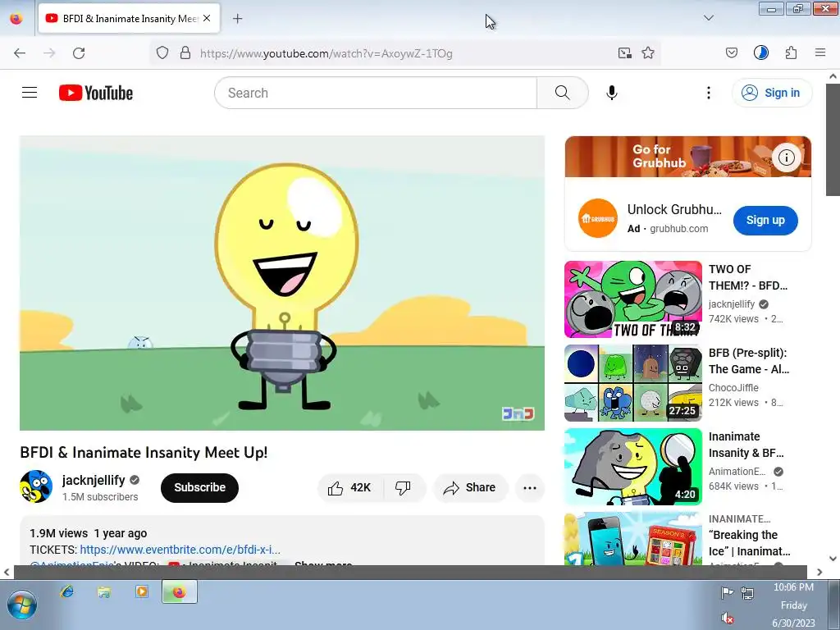Bookmark this page with the star
This screenshot has width=840, height=630.
pos(648,52)
